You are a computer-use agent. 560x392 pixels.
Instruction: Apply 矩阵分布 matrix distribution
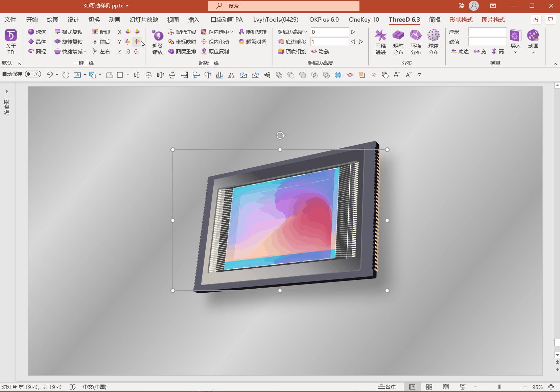point(398,42)
